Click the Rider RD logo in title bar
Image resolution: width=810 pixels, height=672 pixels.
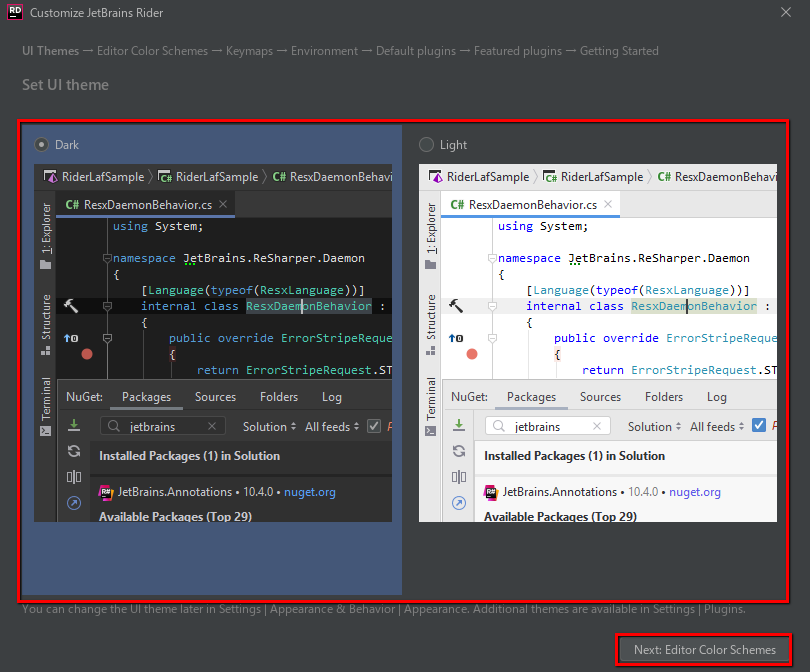(15, 12)
